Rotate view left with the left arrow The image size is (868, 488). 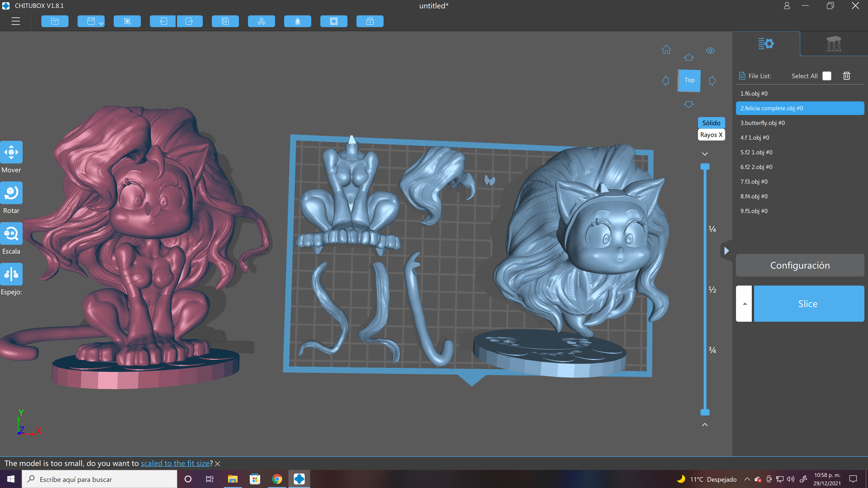click(665, 80)
